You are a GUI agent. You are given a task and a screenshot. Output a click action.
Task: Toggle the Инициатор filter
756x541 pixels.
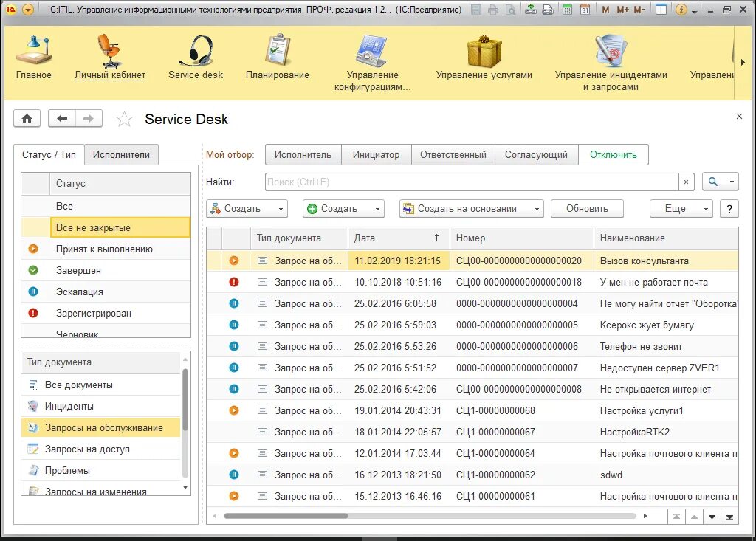pos(376,155)
